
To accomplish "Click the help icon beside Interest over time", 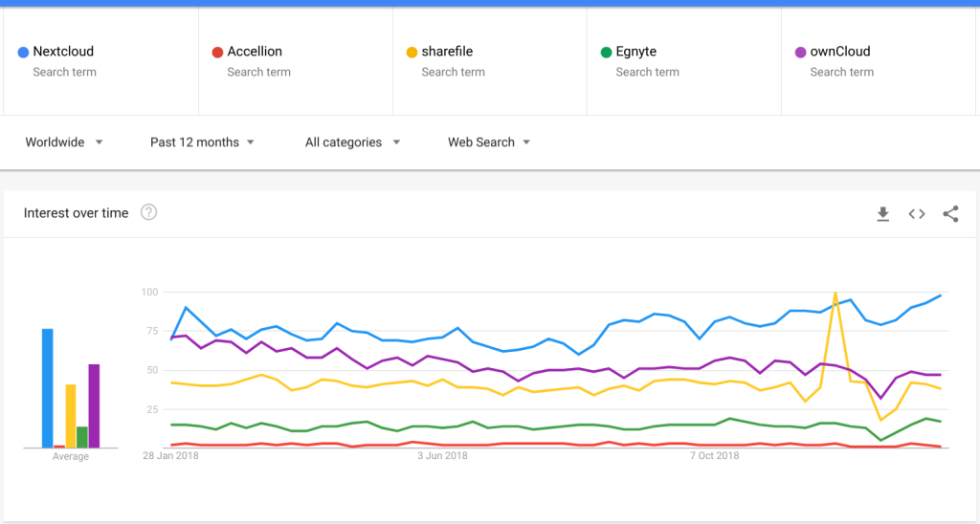I will tap(148, 213).
